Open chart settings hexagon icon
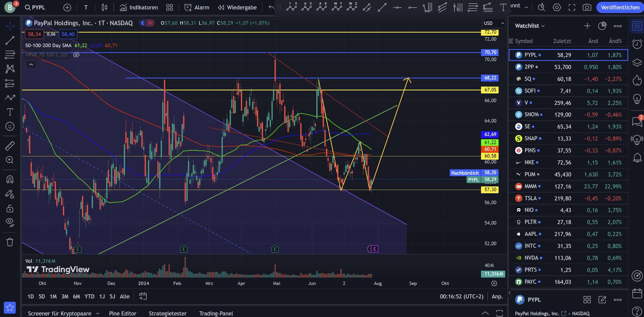Screen dimensions: 644x317 click(557, 7)
